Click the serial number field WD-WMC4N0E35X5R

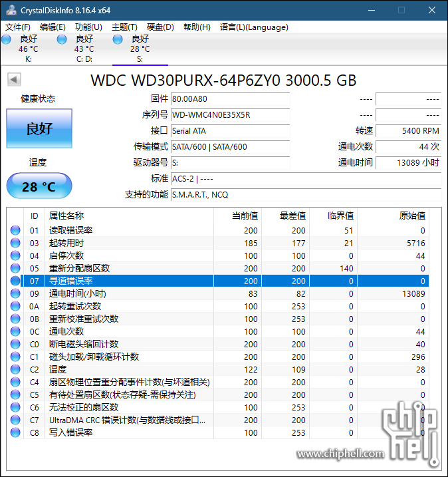point(230,115)
